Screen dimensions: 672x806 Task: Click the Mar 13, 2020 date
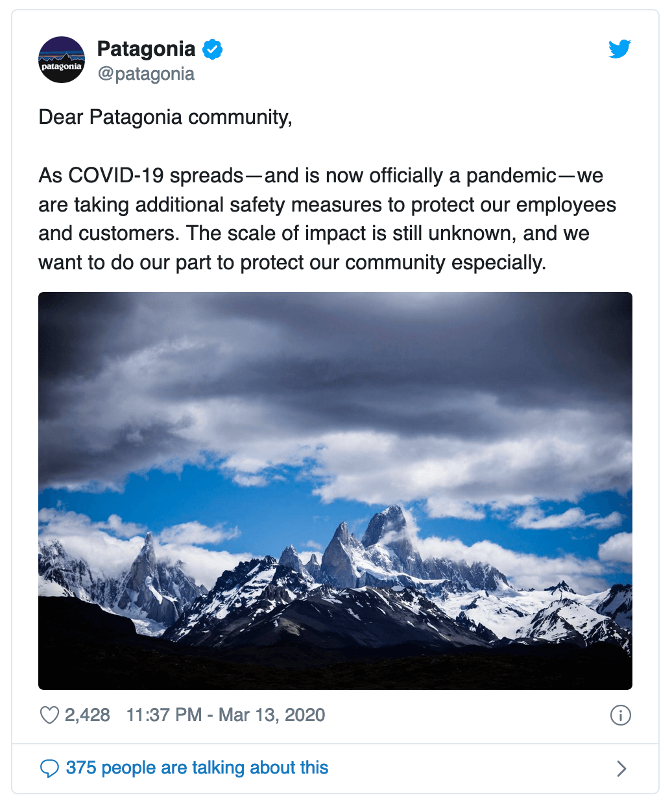(x=272, y=715)
